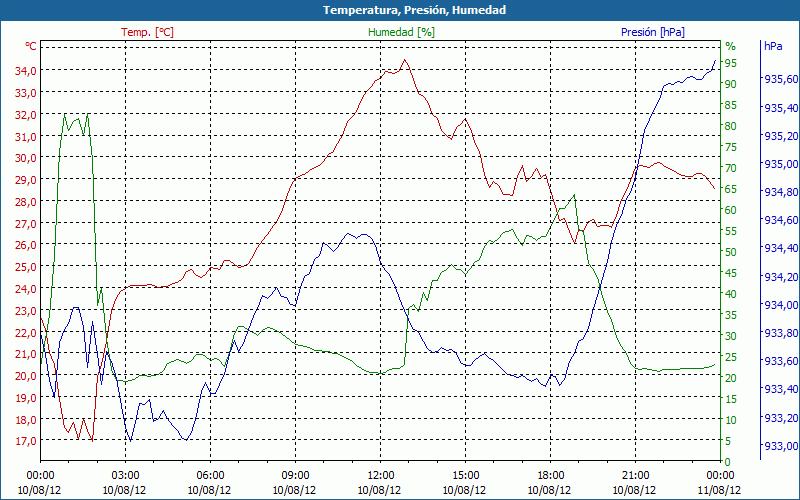Click the '20' humidity axis value
The height and width of the screenshot is (500, 800).
coord(731,378)
